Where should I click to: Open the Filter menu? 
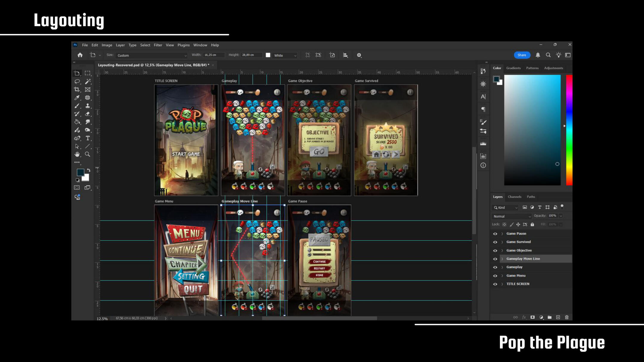point(158,45)
